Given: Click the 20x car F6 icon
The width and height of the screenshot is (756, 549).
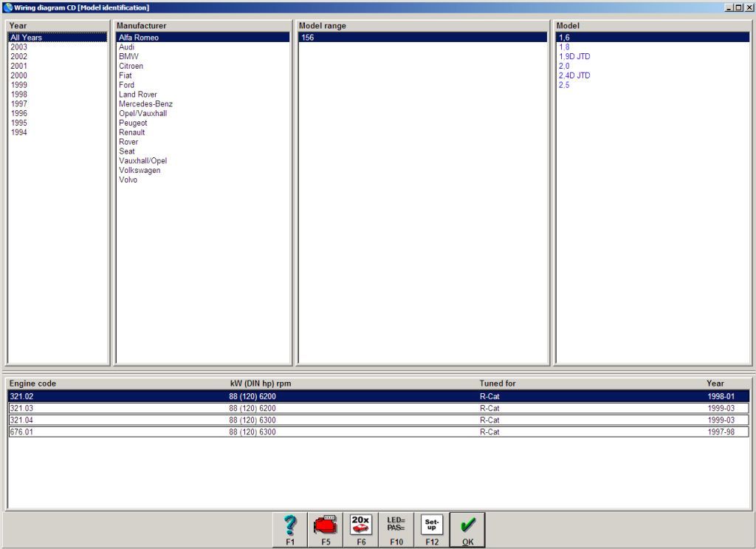Looking at the screenshot, I should click(360, 529).
